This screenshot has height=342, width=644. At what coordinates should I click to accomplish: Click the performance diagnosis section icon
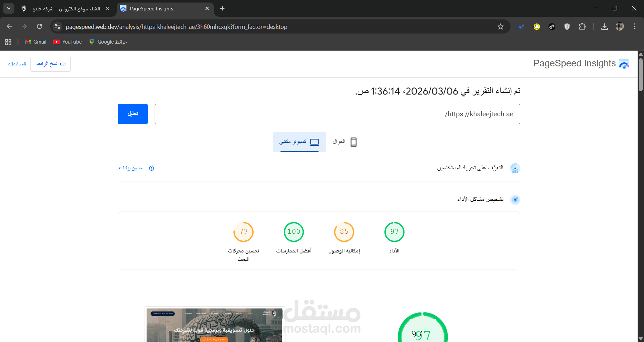click(515, 200)
